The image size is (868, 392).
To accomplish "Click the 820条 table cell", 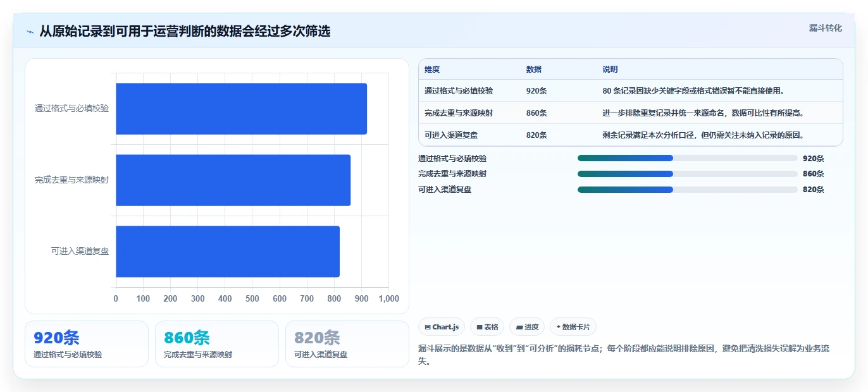I will click(536, 135).
